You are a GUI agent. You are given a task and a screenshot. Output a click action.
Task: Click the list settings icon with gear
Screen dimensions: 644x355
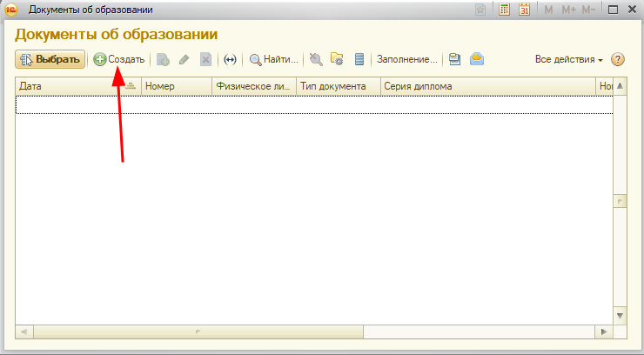coord(337,59)
